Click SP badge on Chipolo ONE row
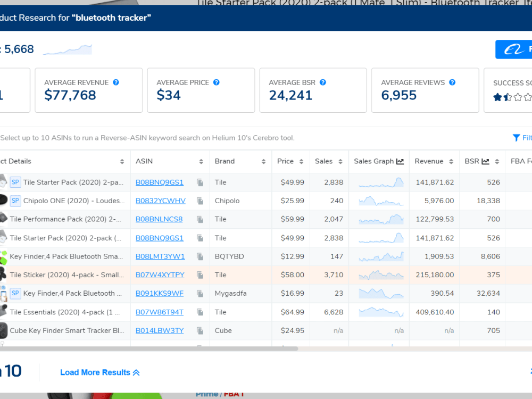Screen dimensions: 532x399 [x=15, y=201]
